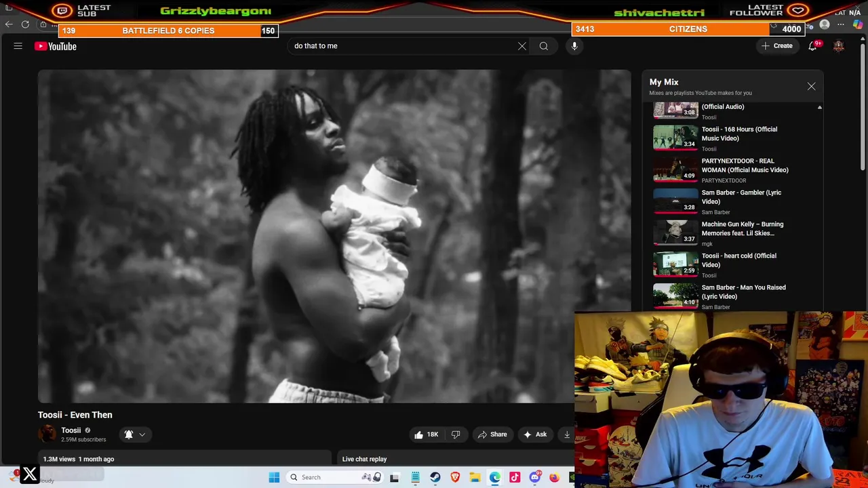Open the account avatar menu
This screenshot has width=868, height=488.
click(x=839, y=46)
